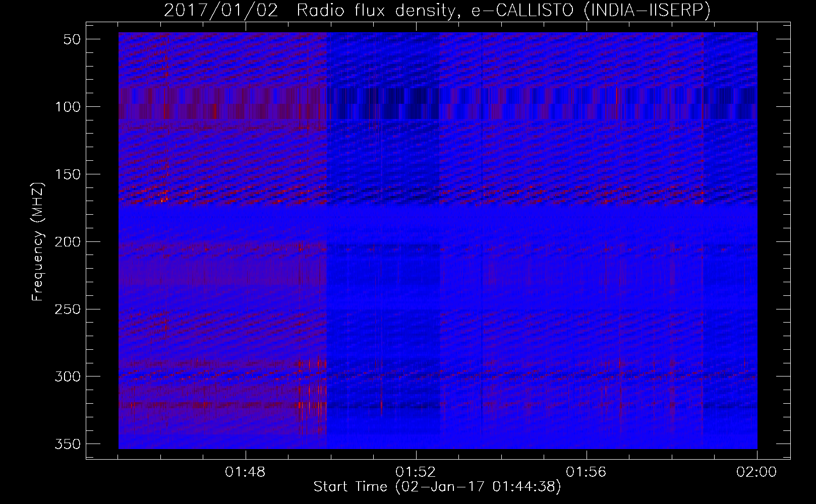Screen dimensions: 816x504
Task: Click the 02:00 time tick label
Action: 756,472
